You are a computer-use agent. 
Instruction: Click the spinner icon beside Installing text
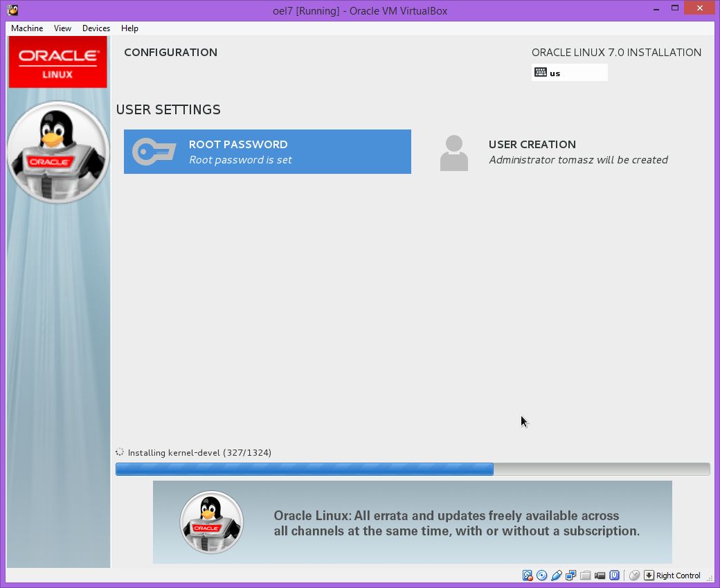point(120,452)
